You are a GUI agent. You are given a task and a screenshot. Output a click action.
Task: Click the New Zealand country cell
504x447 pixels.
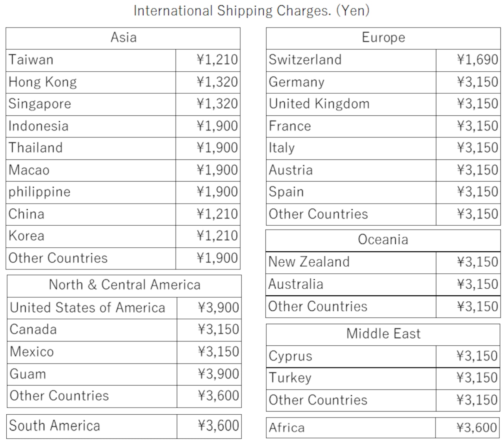pos(351,263)
